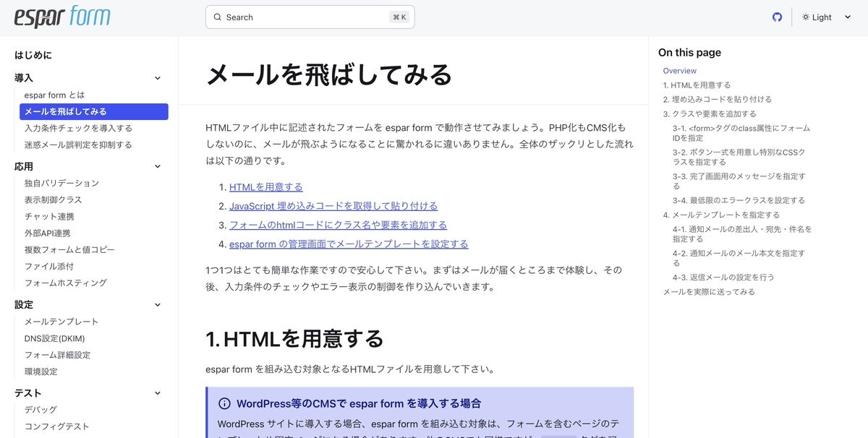Click the WordPress等のCMSで espar form を導入する場合 title
The width and height of the screenshot is (868, 438).
click(x=359, y=403)
